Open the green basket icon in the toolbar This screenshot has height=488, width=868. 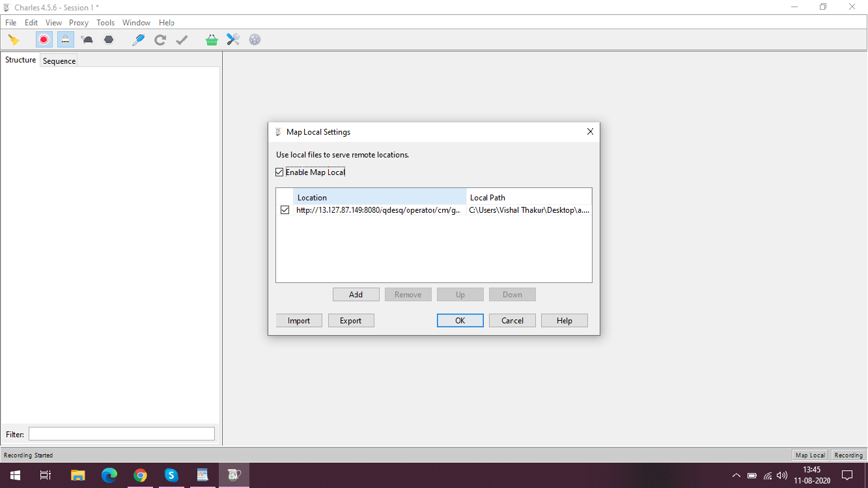point(212,40)
